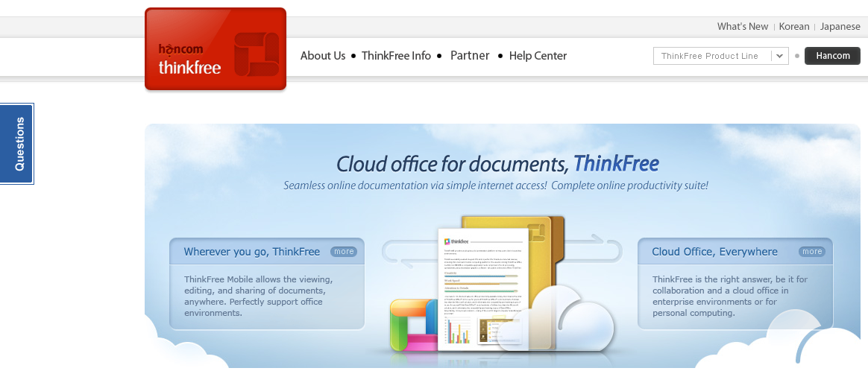
Task: Click more beside Wherever you go, ThinkFree
Action: pyautogui.click(x=344, y=252)
